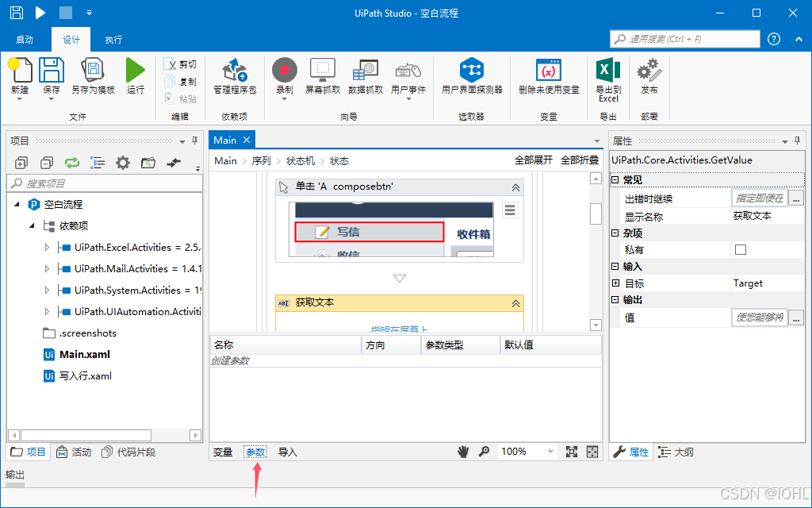812x508 pixels.
Task: Run the workflow with 运行 icon
Action: coord(135,70)
